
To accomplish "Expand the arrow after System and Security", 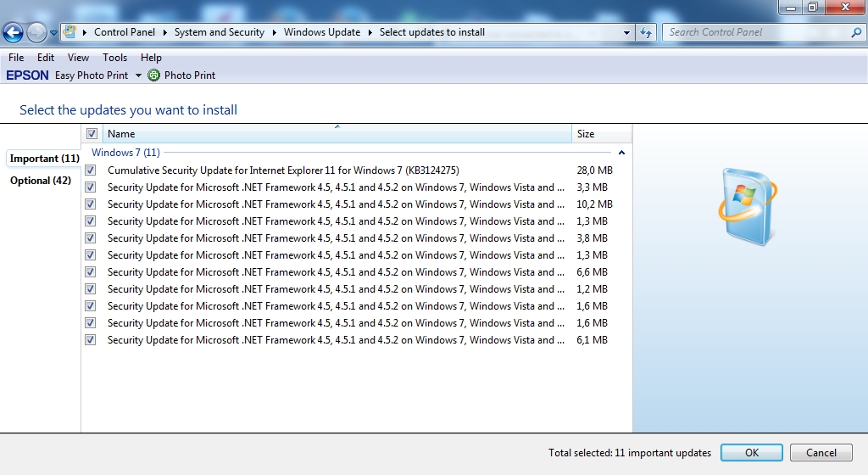I will tap(274, 33).
